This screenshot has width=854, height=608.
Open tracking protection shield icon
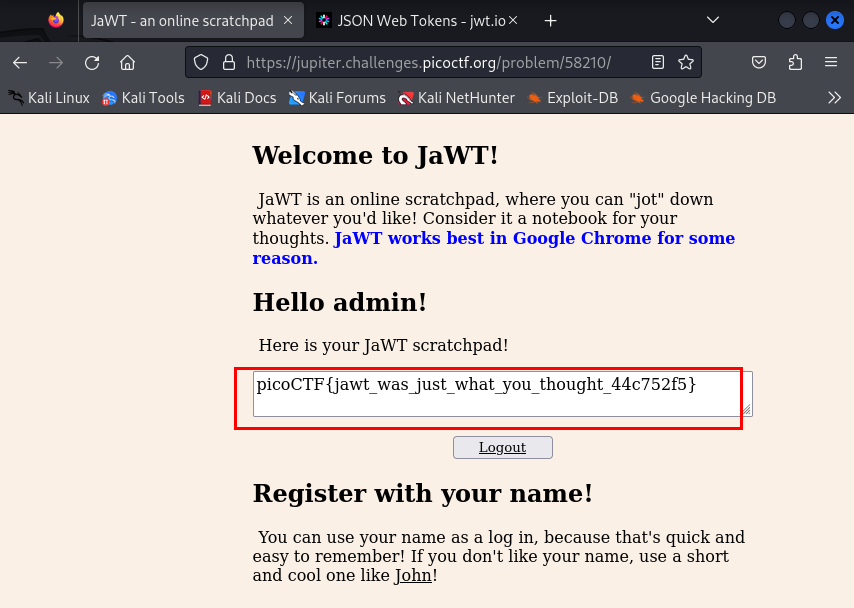click(x=201, y=63)
